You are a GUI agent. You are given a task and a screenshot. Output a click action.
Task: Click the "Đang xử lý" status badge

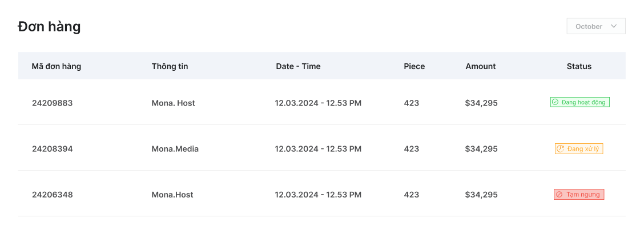579,148
